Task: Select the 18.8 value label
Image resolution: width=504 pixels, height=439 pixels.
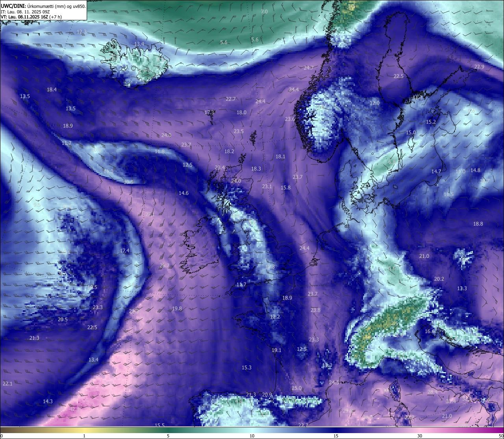Action: pos(478,224)
